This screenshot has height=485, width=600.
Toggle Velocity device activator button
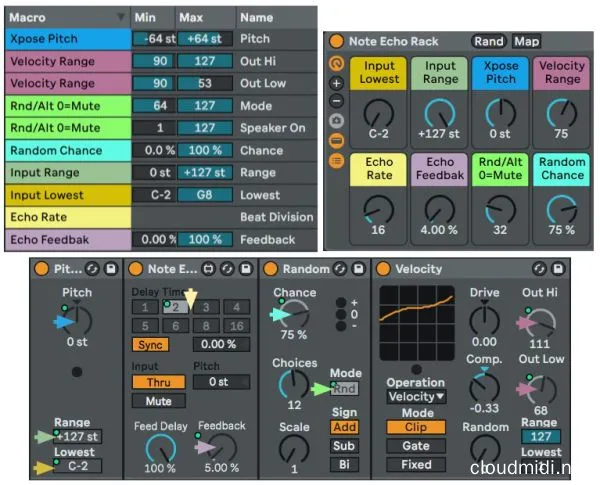[383, 269]
